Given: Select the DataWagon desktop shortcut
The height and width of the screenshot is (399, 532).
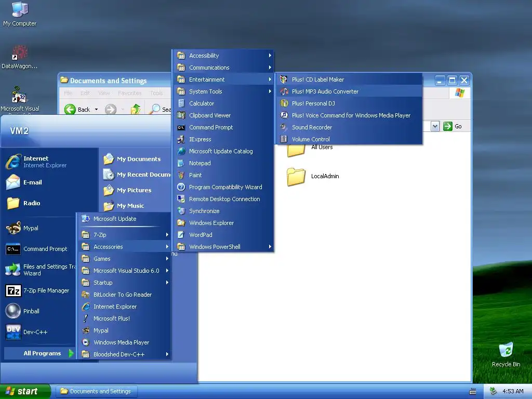Looking at the screenshot, I should (x=19, y=57).
